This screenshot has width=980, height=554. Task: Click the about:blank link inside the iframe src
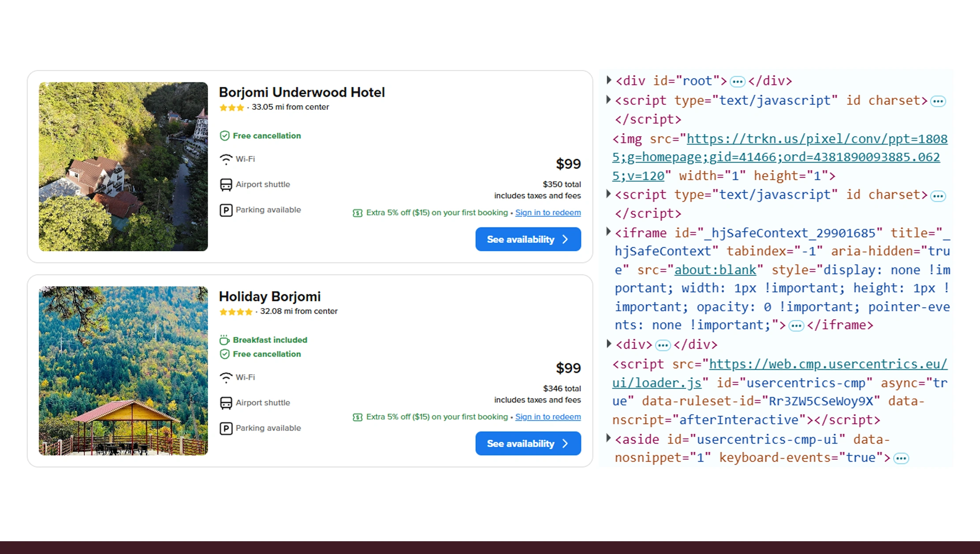coord(715,270)
